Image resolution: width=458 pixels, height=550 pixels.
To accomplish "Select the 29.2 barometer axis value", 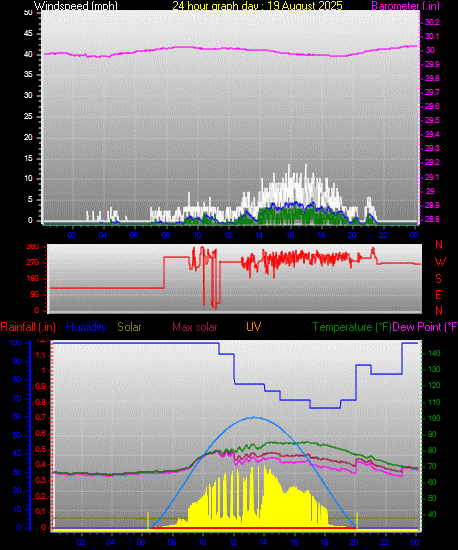I will [432, 162].
